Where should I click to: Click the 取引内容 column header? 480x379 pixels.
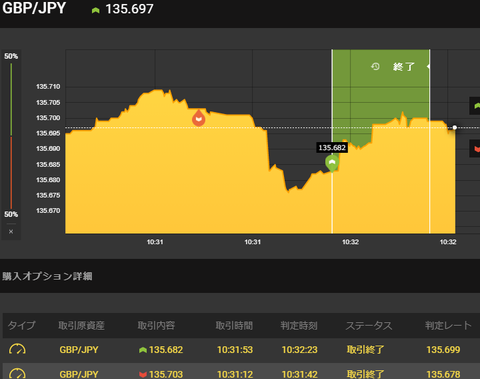(156, 325)
